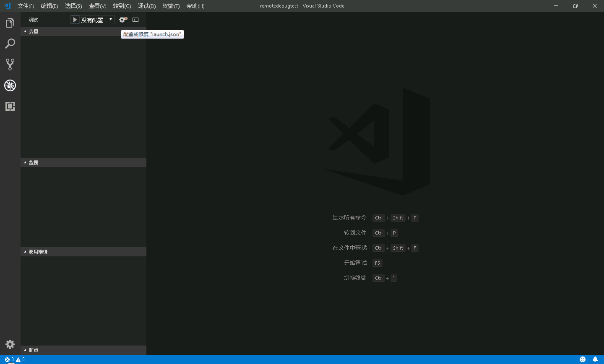This screenshot has height=364, width=604.
Task: Minimize the VS Code window
Action: (556, 6)
